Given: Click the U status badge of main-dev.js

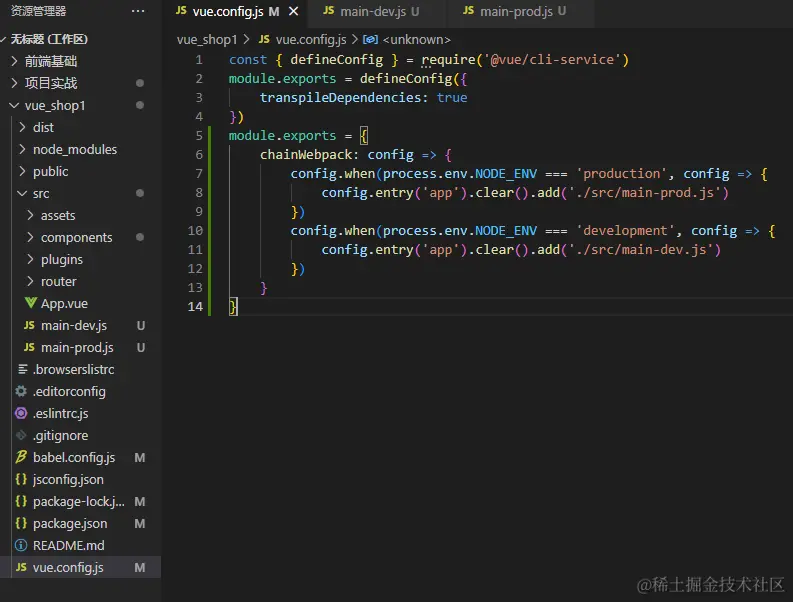Looking at the screenshot, I should point(141,326).
